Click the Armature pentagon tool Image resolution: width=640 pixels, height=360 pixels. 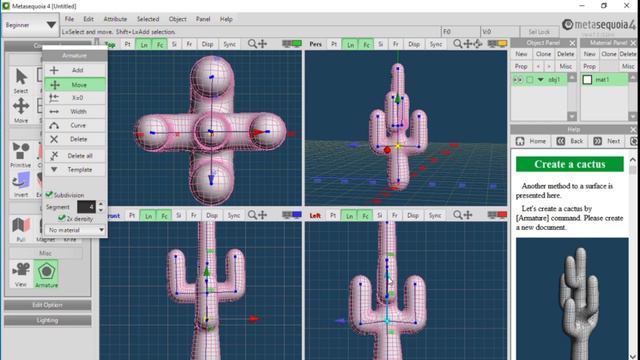[x=46, y=273]
